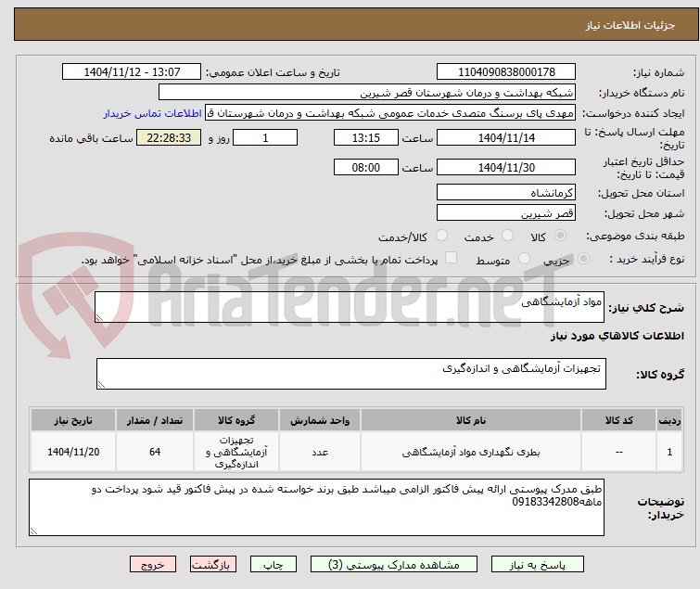Image resolution: width=700 pixels, height=589 pixels.
Task: Click the تاریخ نیاز column header
Action: [73, 420]
